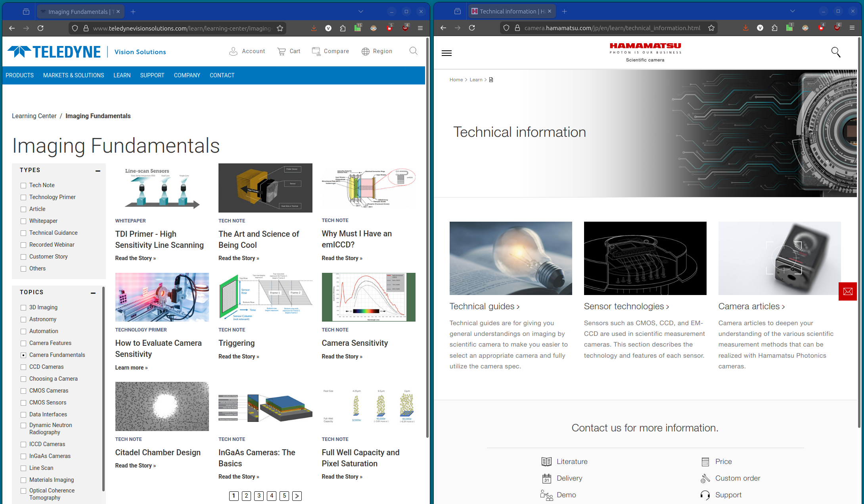Click Read the Story under Triggering
The height and width of the screenshot is (504, 864).
(x=238, y=356)
